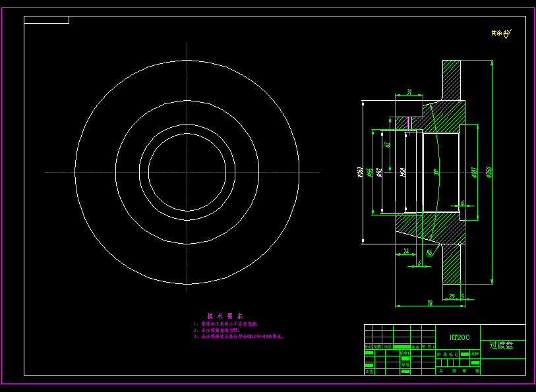536x392 pixels.
Task: Click the 比例 scale cell in title block
Action: (x=475, y=354)
